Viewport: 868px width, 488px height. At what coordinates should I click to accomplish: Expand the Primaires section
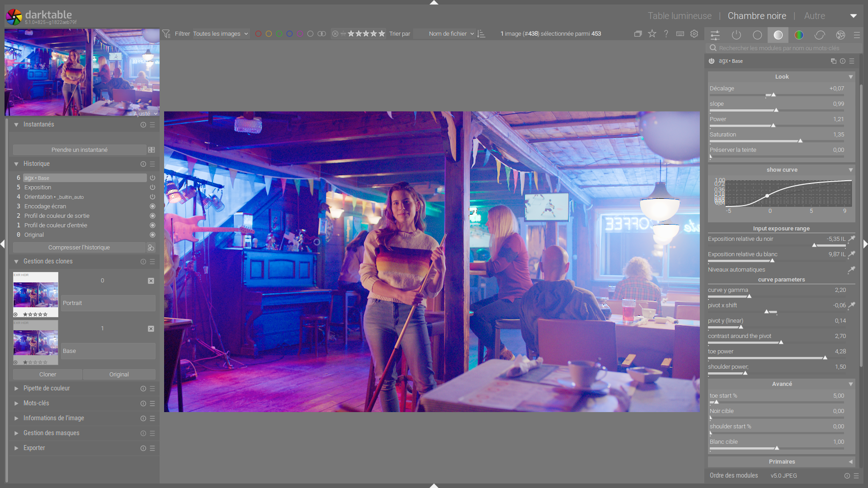click(x=782, y=462)
